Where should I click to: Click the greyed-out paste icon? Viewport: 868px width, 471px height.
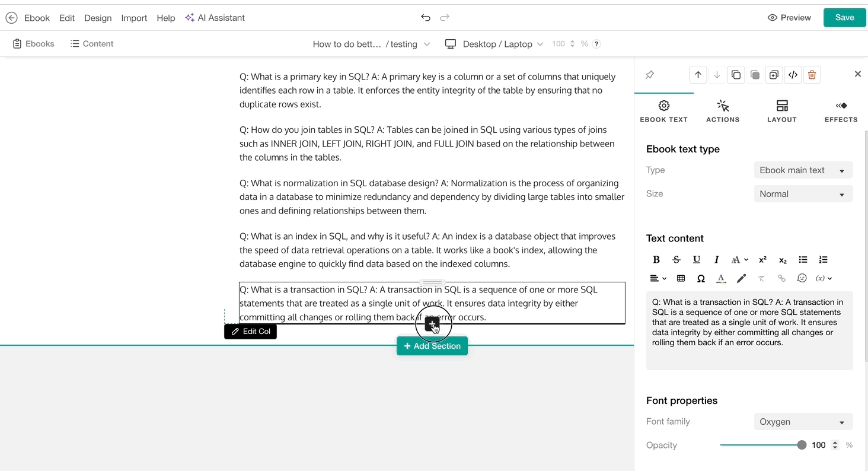pyautogui.click(x=755, y=75)
